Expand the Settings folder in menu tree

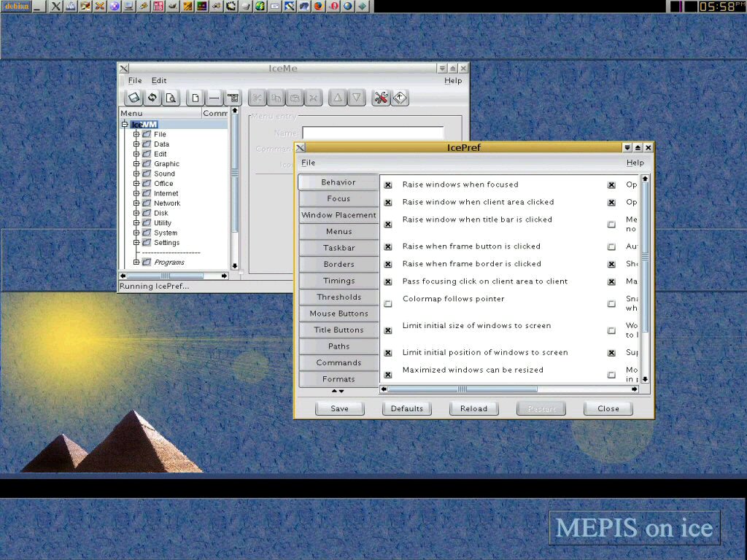click(136, 243)
